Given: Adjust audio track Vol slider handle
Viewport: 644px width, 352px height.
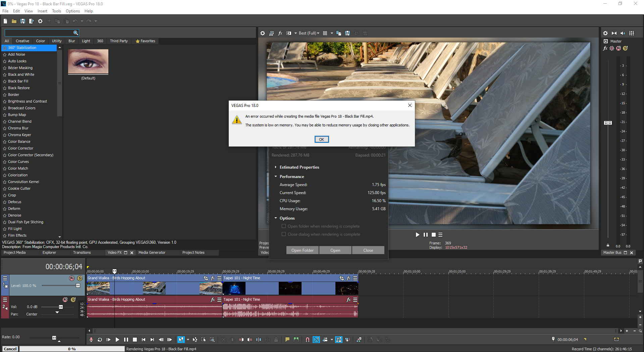Looking at the screenshot, I should click(x=61, y=307).
